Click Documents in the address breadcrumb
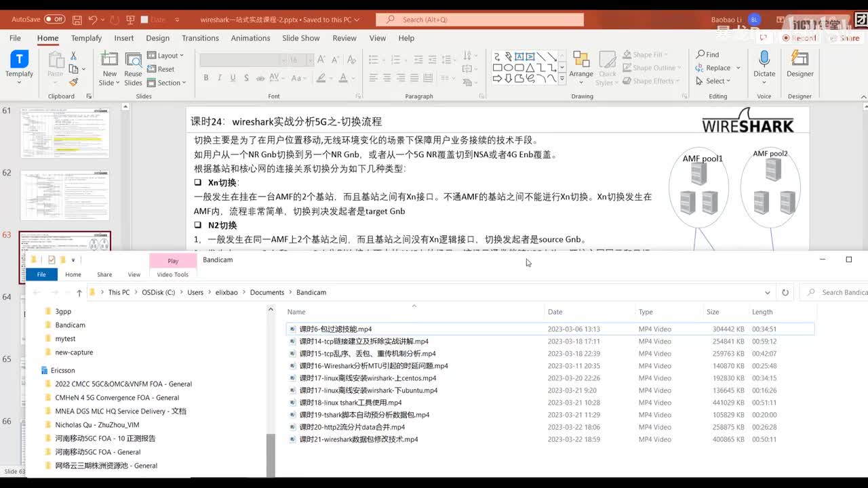This screenshot has height=488, width=868. 267,293
